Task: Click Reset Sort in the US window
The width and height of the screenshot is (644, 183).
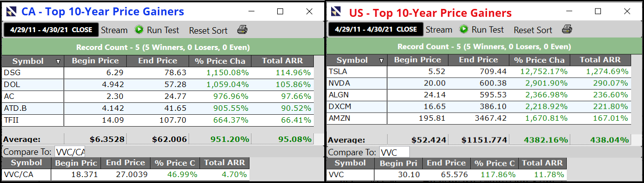Action: coord(533,30)
